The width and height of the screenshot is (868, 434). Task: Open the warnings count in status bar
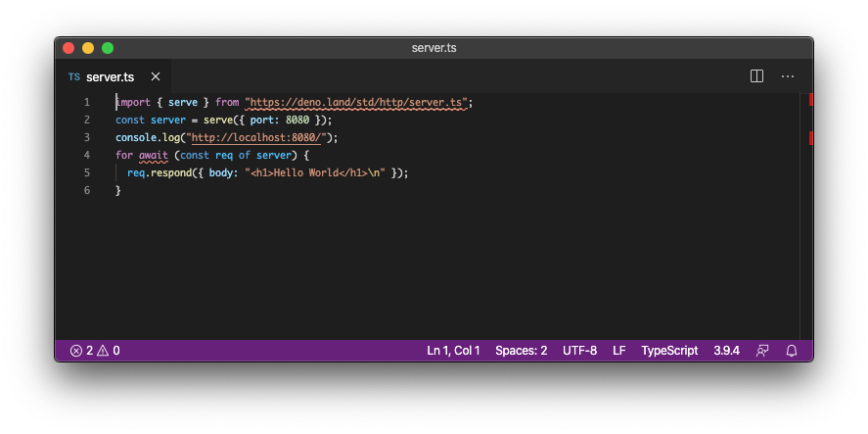pos(109,351)
